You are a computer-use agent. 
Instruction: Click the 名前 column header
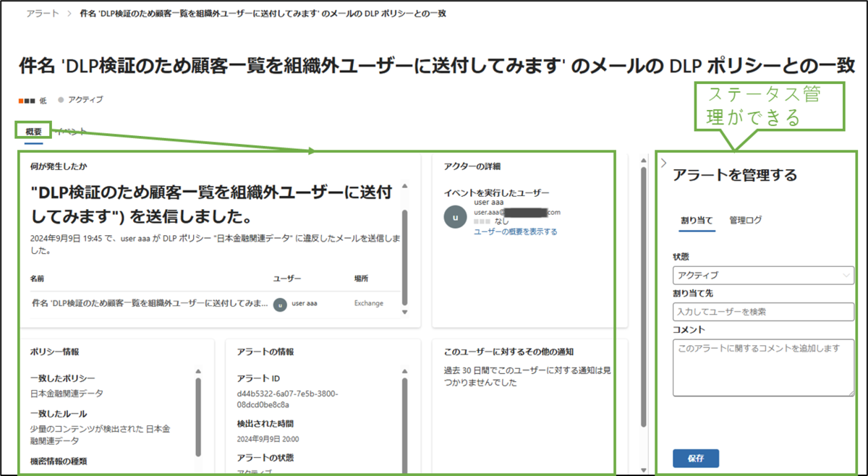click(x=38, y=278)
